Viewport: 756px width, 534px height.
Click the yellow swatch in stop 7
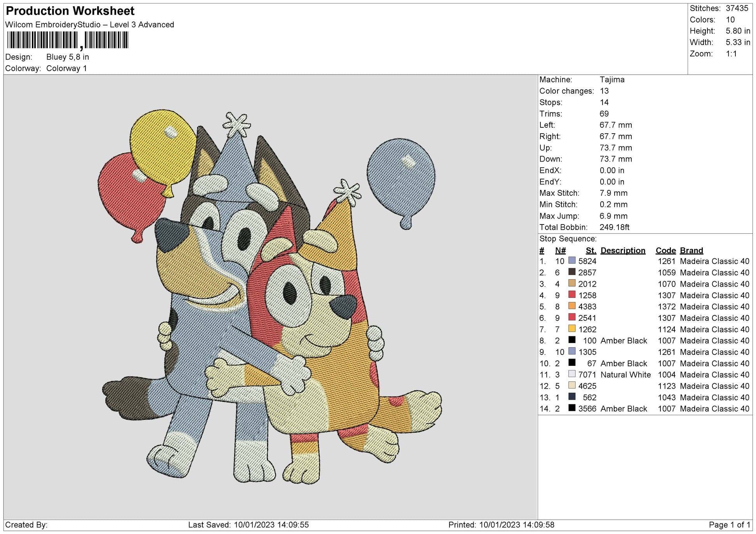pos(572,329)
